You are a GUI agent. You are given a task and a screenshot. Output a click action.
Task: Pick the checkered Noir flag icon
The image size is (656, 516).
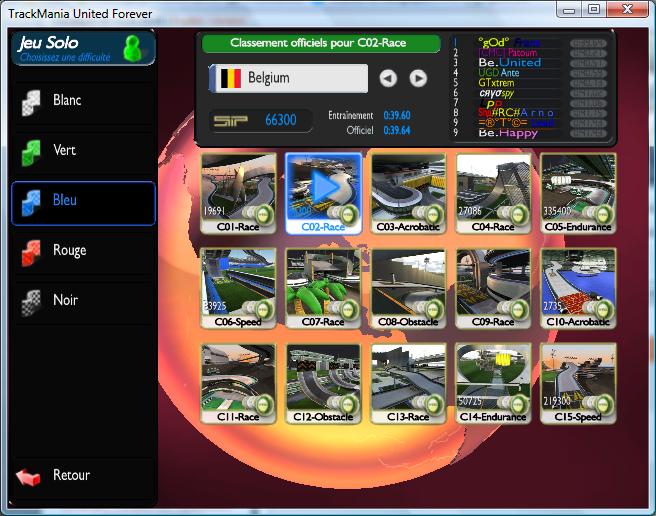[x=32, y=301]
